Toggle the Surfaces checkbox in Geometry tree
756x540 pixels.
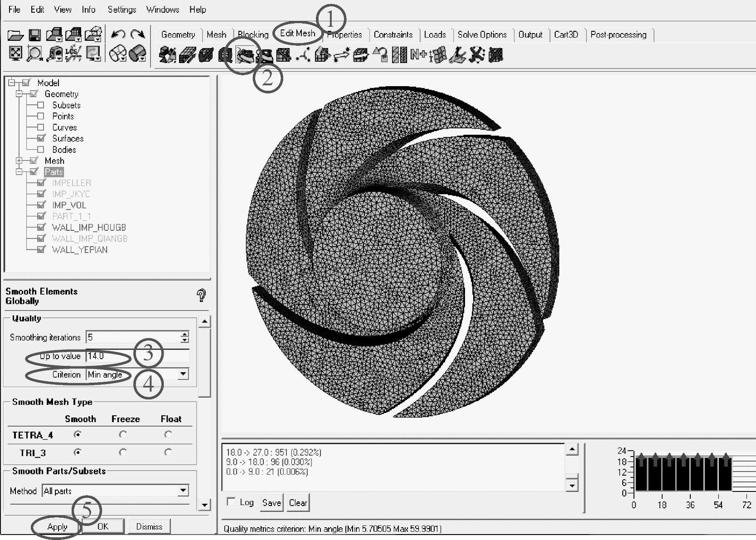tap(41, 138)
